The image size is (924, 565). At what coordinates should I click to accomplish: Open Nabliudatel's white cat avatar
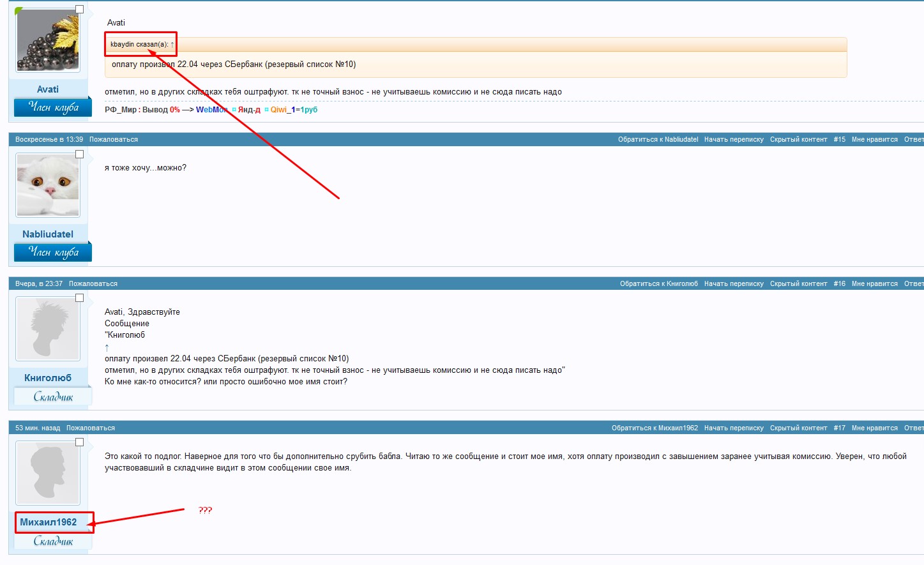click(48, 185)
